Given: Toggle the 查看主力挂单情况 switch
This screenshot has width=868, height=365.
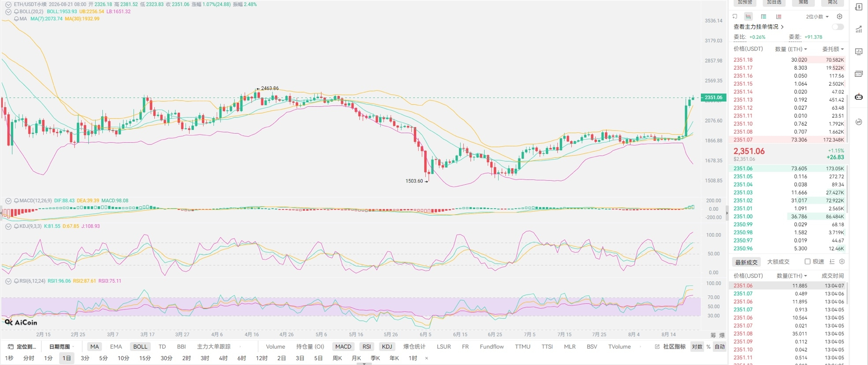Looking at the screenshot, I should coord(838,27).
